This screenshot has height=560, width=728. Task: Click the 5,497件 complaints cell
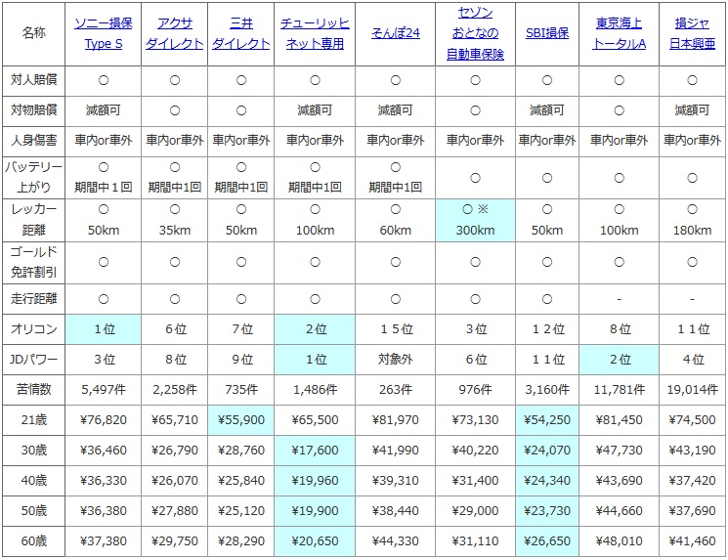coord(103,390)
